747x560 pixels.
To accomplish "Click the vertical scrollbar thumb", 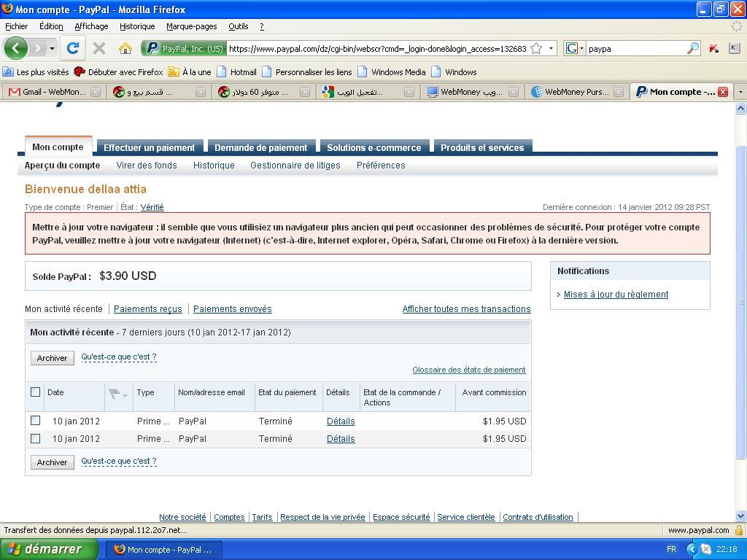I will [x=741, y=302].
